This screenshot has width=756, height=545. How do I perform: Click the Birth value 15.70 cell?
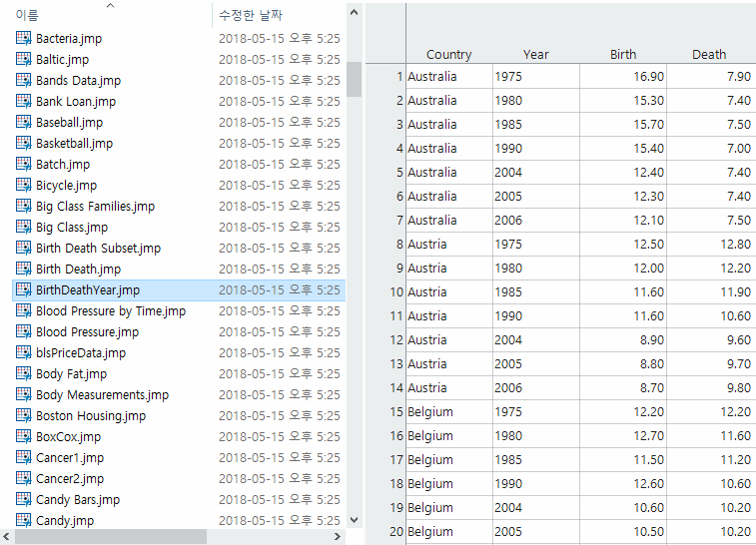pyautogui.click(x=623, y=124)
